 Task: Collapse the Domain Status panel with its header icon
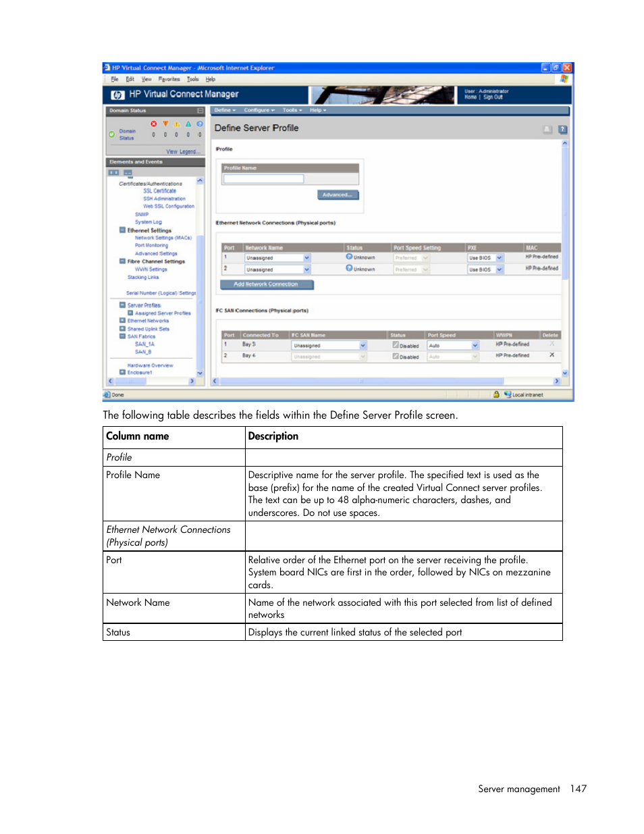pyautogui.click(x=200, y=111)
